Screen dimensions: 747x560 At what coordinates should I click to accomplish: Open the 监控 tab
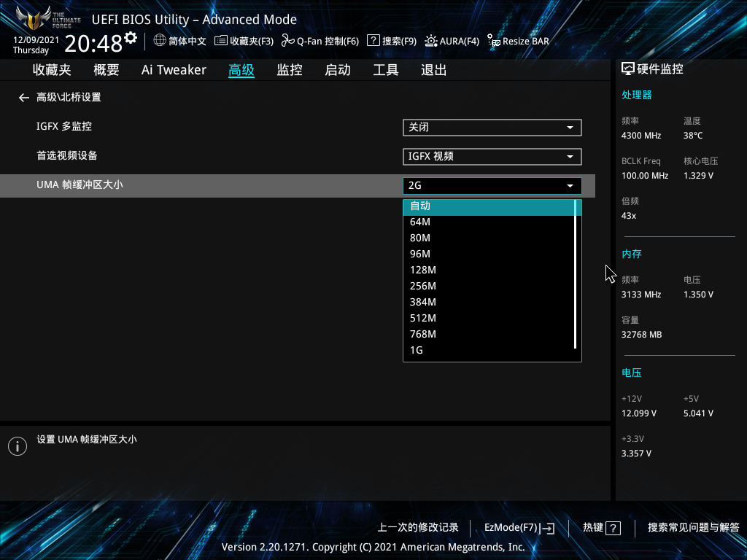tap(289, 69)
